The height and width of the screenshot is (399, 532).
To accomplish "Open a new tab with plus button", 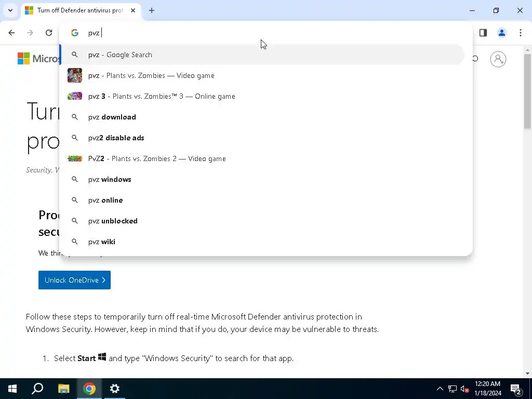I will point(152,10).
